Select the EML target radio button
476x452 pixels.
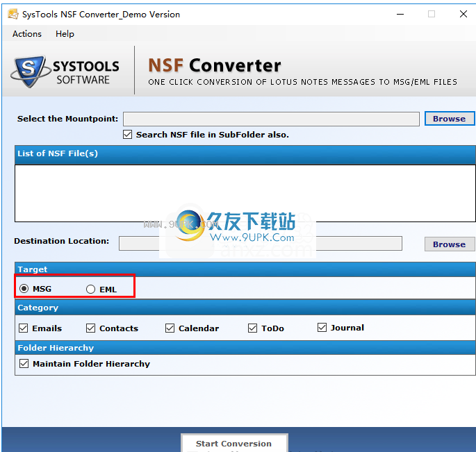coord(90,289)
